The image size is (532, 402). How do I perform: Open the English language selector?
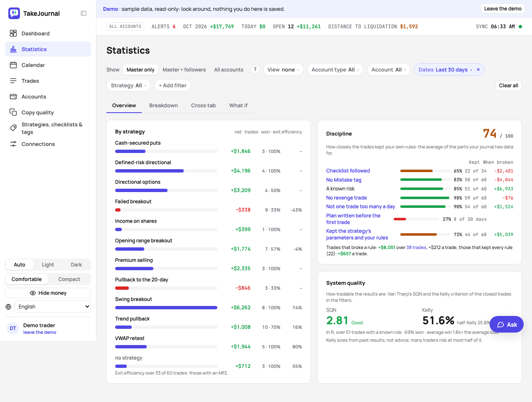(x=52, y=306)
